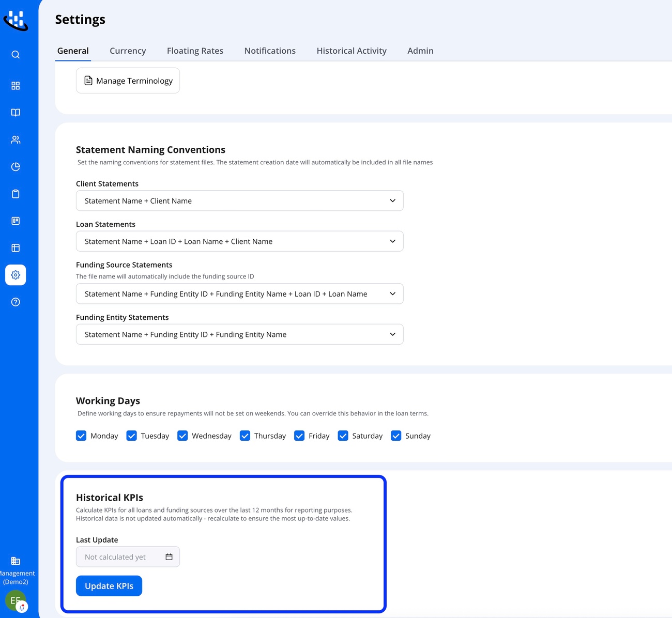Viewport: 672px width, 618px height.
Task: Click the Last Update date field
Action: [x=121, y=557]
